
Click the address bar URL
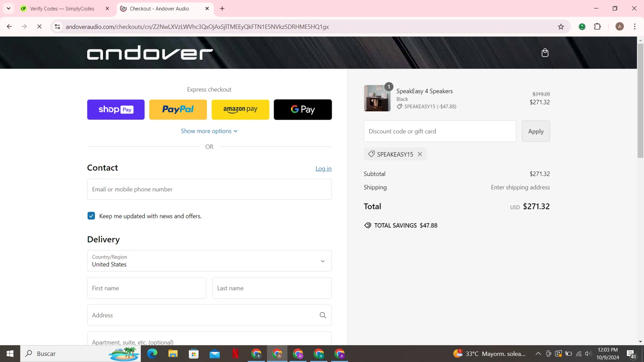click(197, 27)
